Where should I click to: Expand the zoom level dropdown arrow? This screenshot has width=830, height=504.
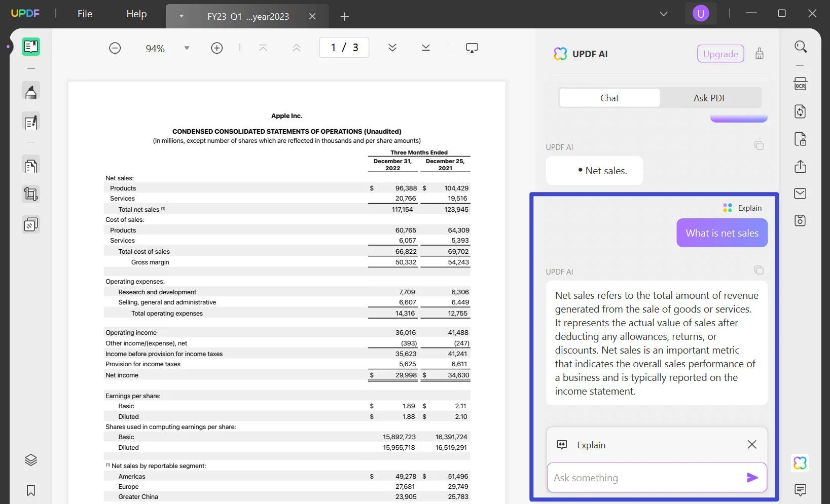pyautogui.click(x=187, y=48)
